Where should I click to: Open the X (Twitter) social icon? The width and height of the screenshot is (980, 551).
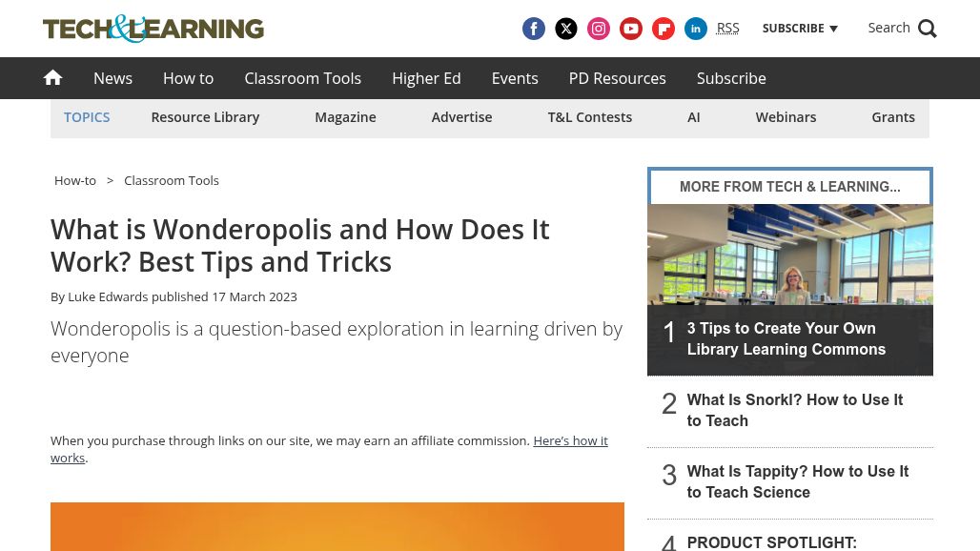coord(565,29)
